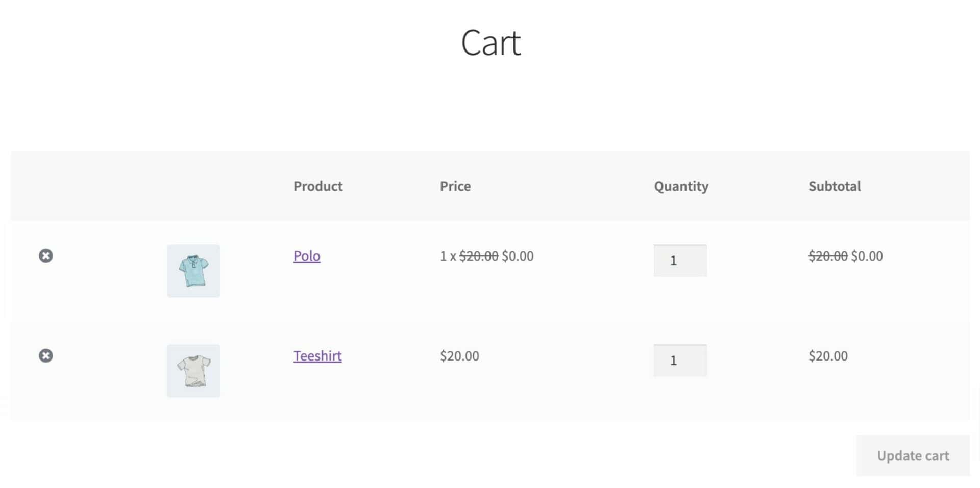Open the gray Teeshirt thumbnail
980x488 pixels.
coord(194,371)
